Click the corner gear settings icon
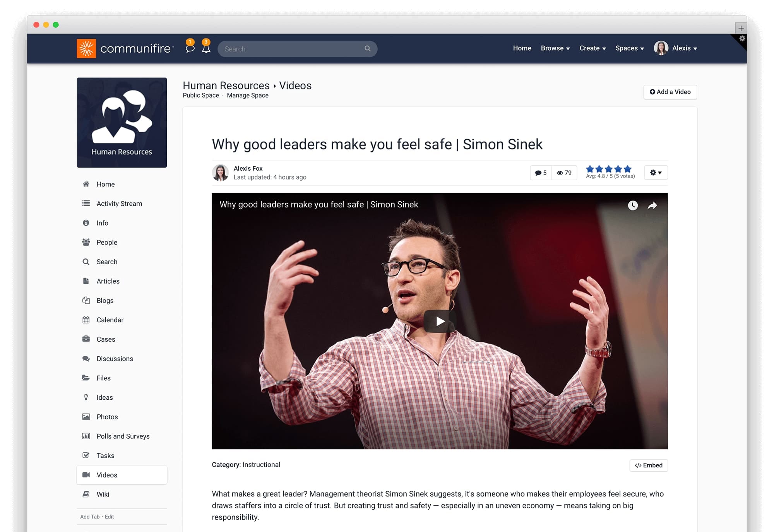Image resolution: width=774 pixels, height=532 pixels. click(742, 39)
